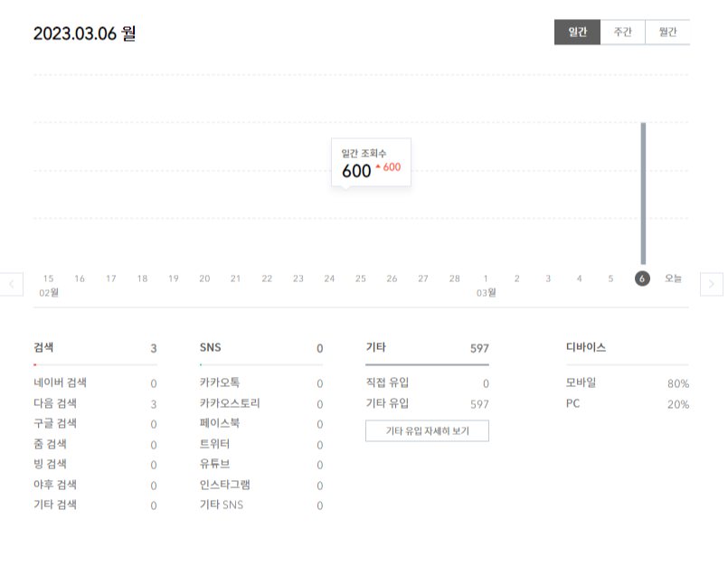Viewport: 728px width, 585px height.
Task: Click the 검색 section header
Action: 95,348
